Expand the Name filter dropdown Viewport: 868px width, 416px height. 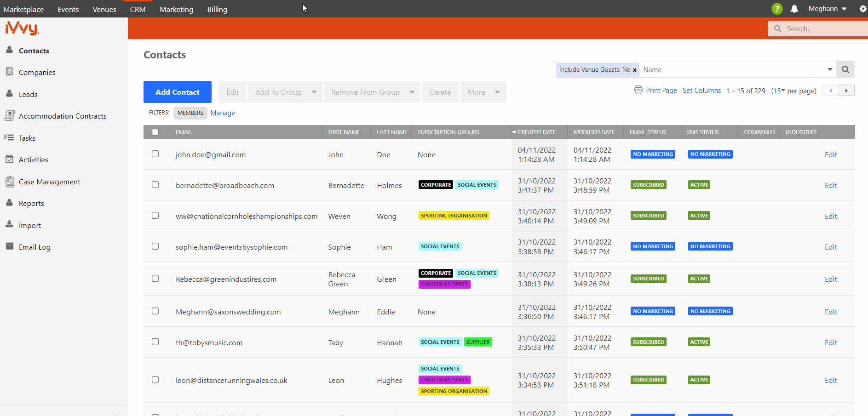[x=830, y=69]
